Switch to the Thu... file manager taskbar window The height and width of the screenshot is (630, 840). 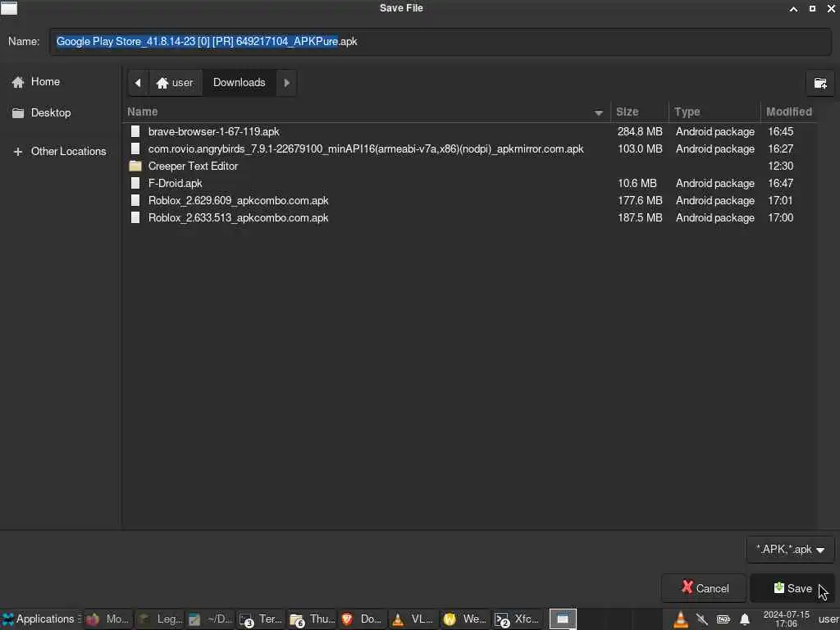313,619
